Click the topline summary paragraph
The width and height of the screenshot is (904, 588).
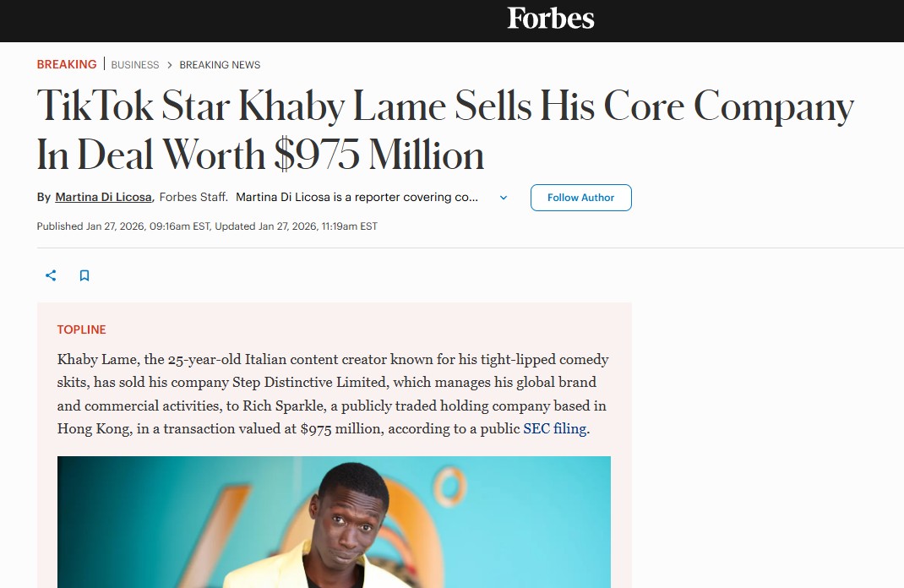(333, 394)
